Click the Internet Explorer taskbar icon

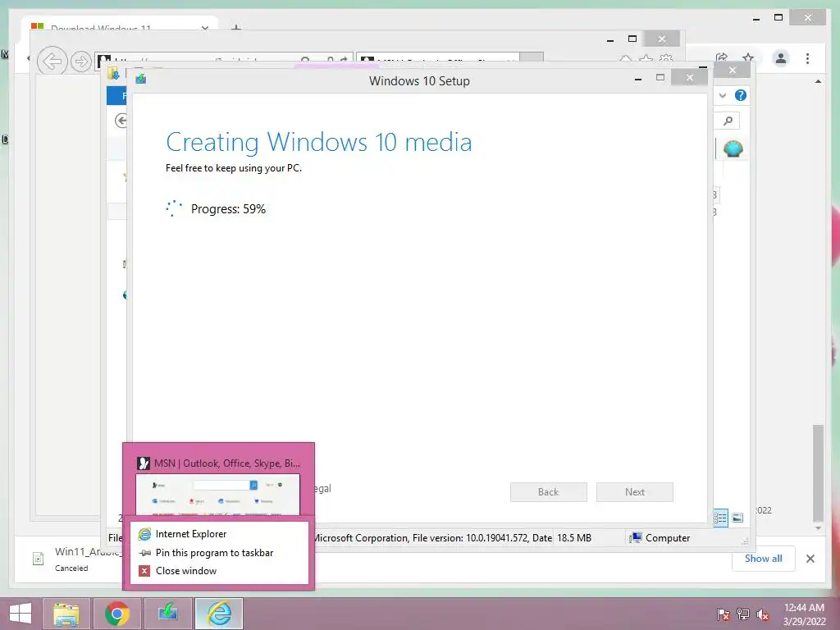click(x=218, y=614)
